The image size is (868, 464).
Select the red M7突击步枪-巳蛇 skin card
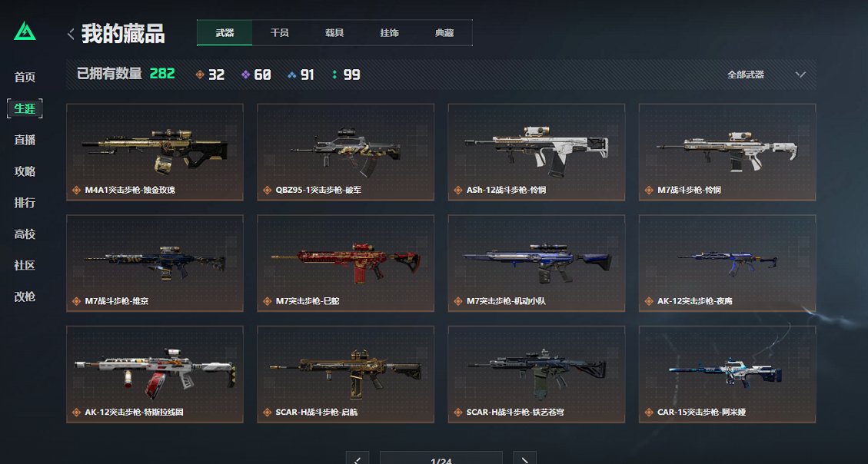(x=345, y=263)
